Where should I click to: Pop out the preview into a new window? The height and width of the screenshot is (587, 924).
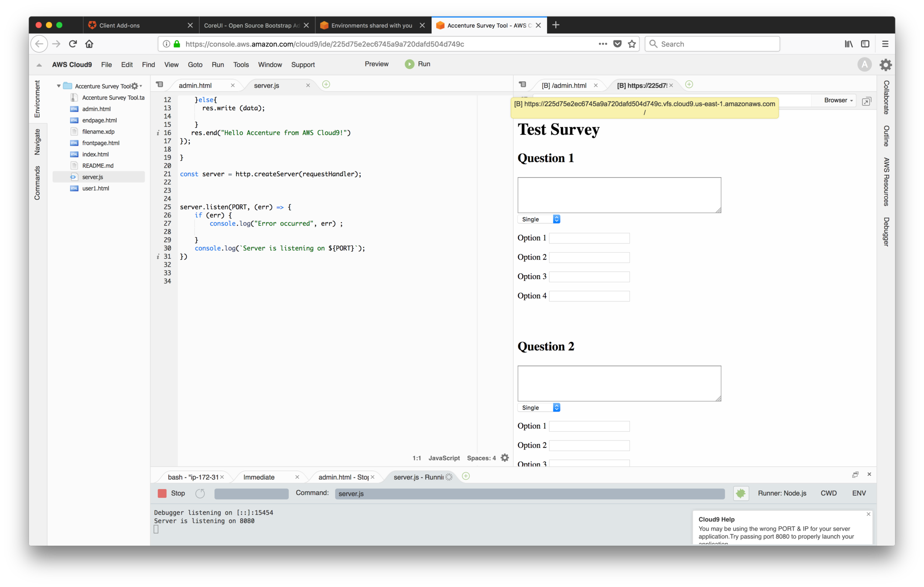(866, 101)
